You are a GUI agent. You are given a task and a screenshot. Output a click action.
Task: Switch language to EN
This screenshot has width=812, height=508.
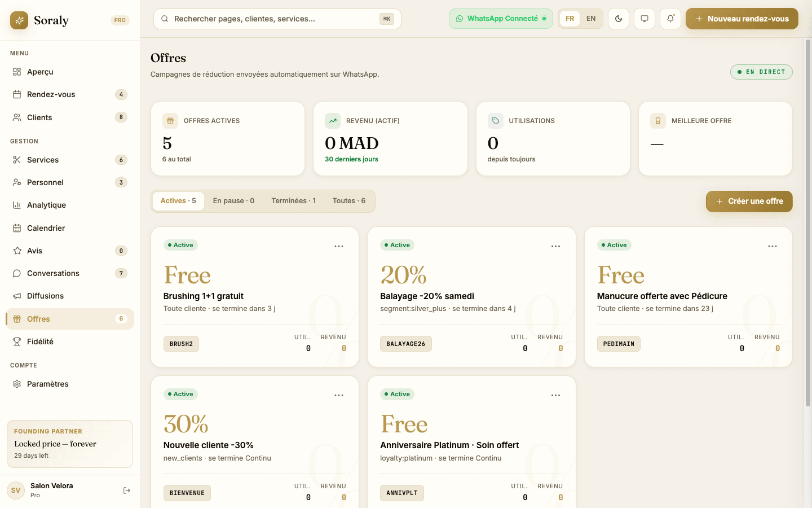(591, 19)
